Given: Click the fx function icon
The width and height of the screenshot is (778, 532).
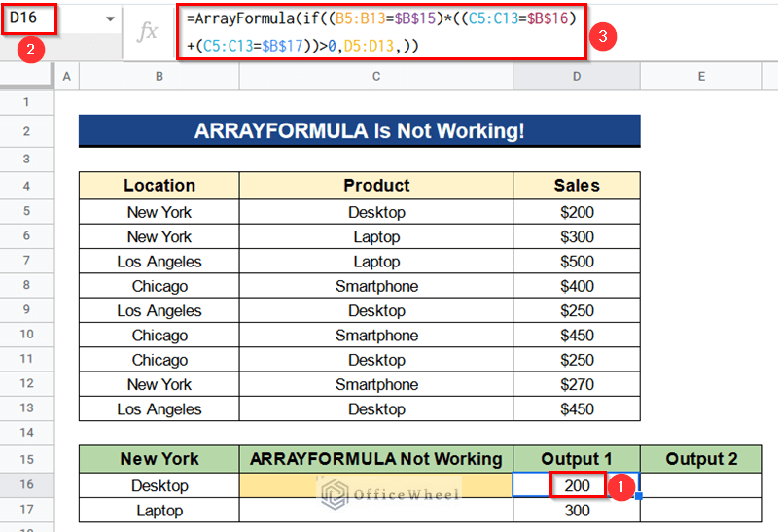Looking at the screenshot, I should pos(148,32).
